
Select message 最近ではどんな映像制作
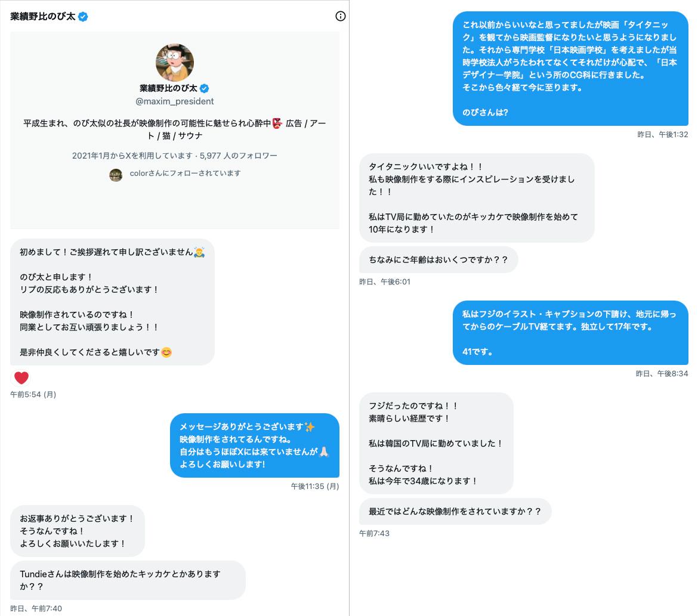pyautogui.click(x=455, y=512)
